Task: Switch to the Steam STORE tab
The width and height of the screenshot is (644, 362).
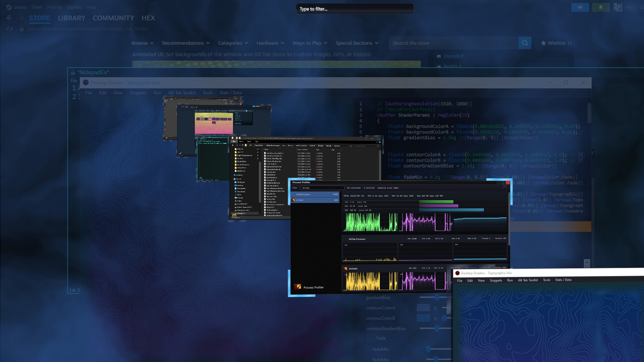Action: 40,18
